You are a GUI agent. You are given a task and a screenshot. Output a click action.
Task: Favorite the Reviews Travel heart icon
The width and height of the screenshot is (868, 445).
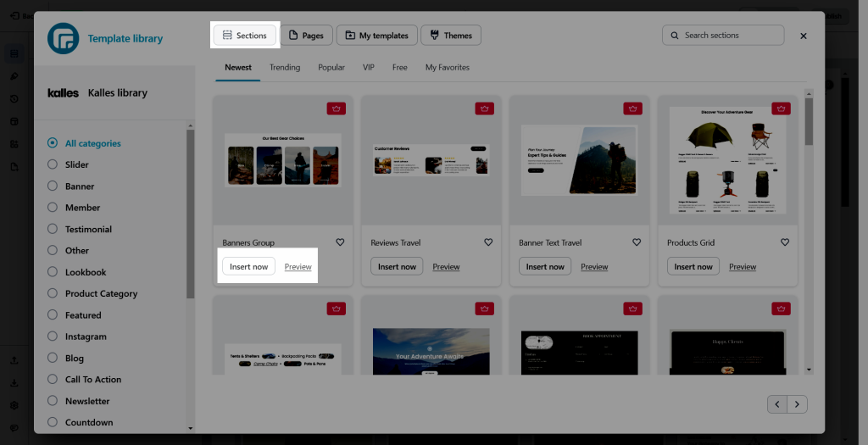pyautogui.click(x=488, y=242)
